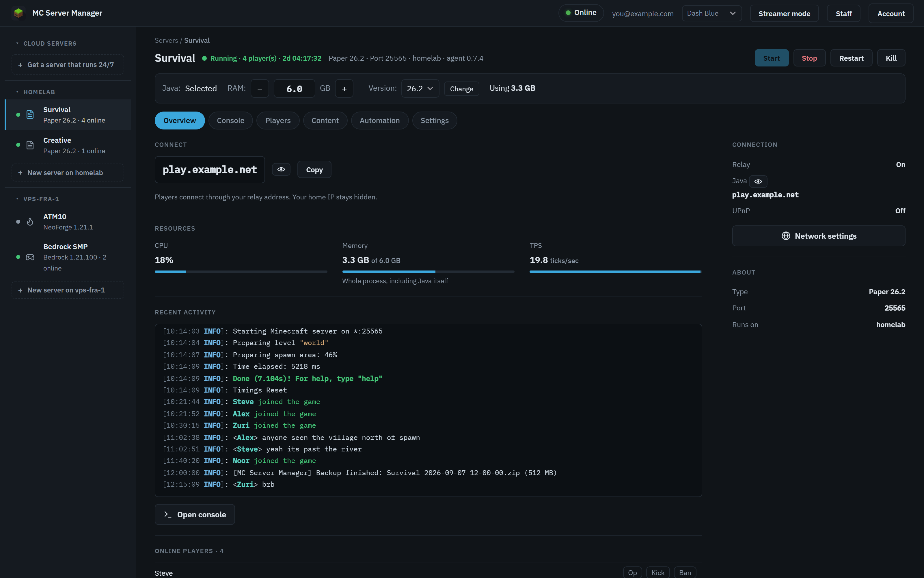The image size is (924, 578).
Task: Click the Survival server document icon in sidebar
Action: (30, 115)
